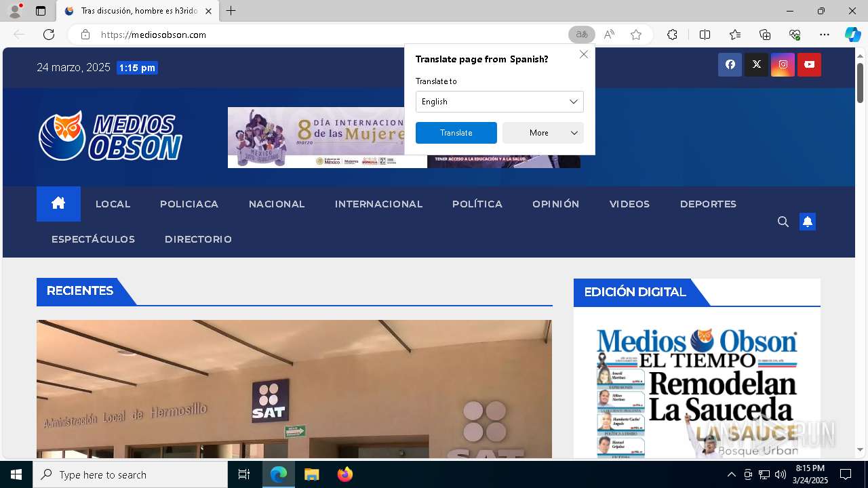
Task: Expand the More options dropdown
Action: pyautogui.click(x=543, y=133)
